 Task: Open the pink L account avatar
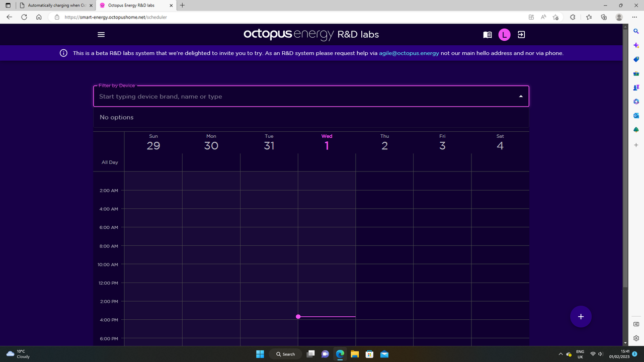tap(504, 35)
